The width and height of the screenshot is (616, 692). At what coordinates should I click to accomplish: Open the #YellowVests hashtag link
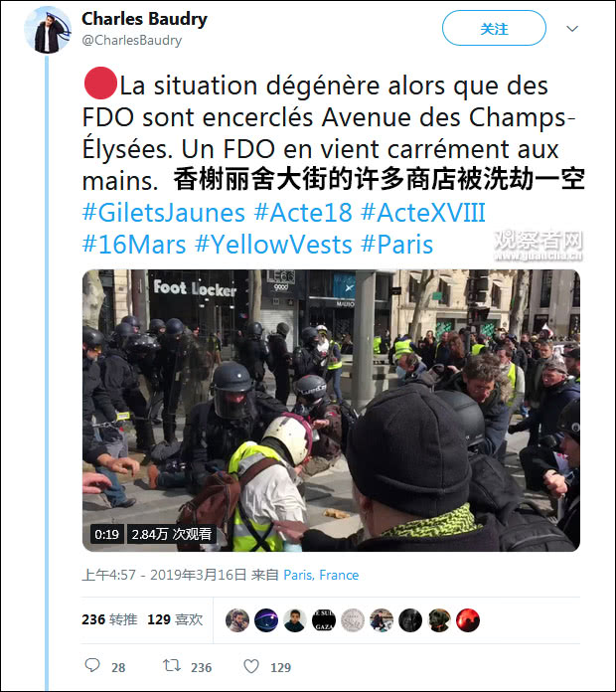pos(273,244)
